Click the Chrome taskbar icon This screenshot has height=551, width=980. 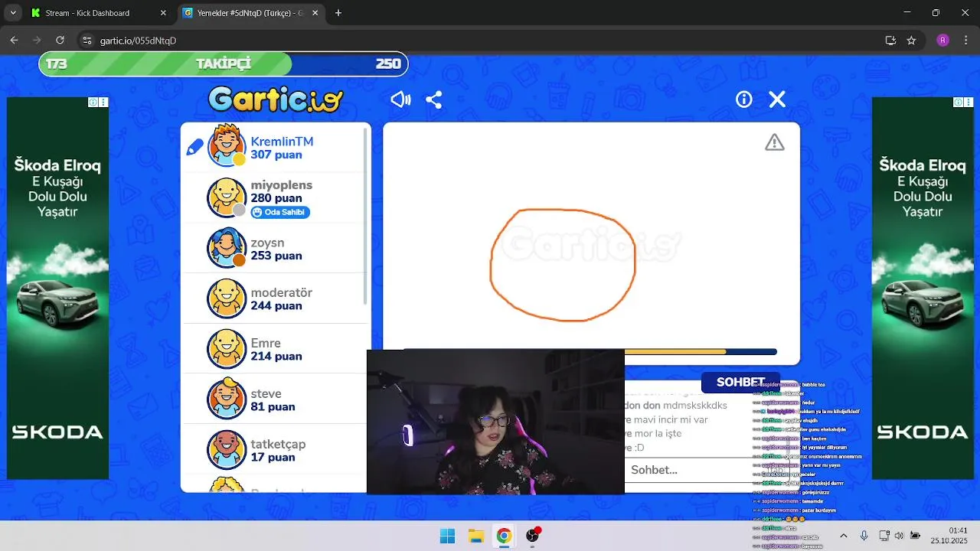[504, 536]
